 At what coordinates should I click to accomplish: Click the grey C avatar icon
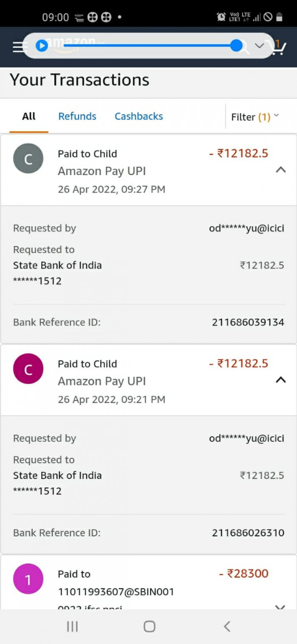coord(28,159)
